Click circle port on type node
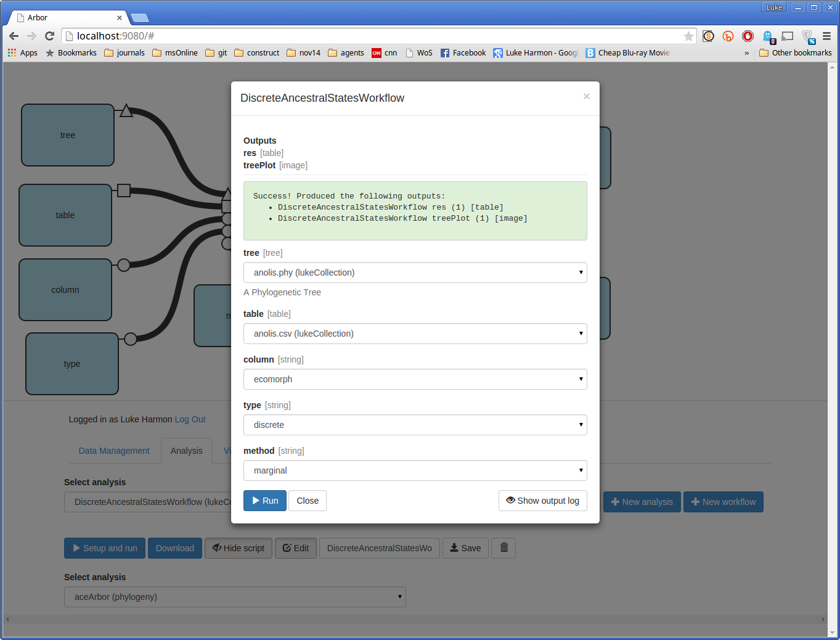This screenshot has width=840, height=640. pos(131,338)
